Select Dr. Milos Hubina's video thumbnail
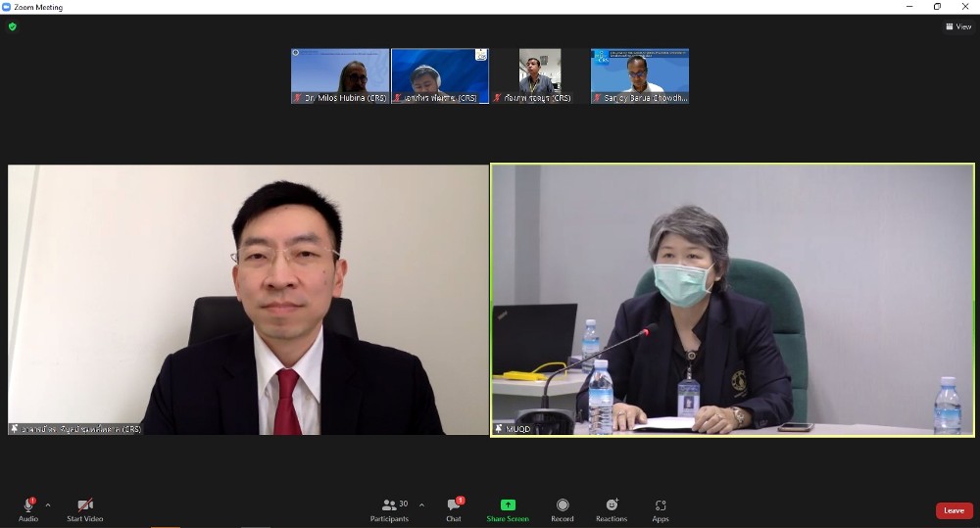Viewport: 980px width, 528px height. 340,75
